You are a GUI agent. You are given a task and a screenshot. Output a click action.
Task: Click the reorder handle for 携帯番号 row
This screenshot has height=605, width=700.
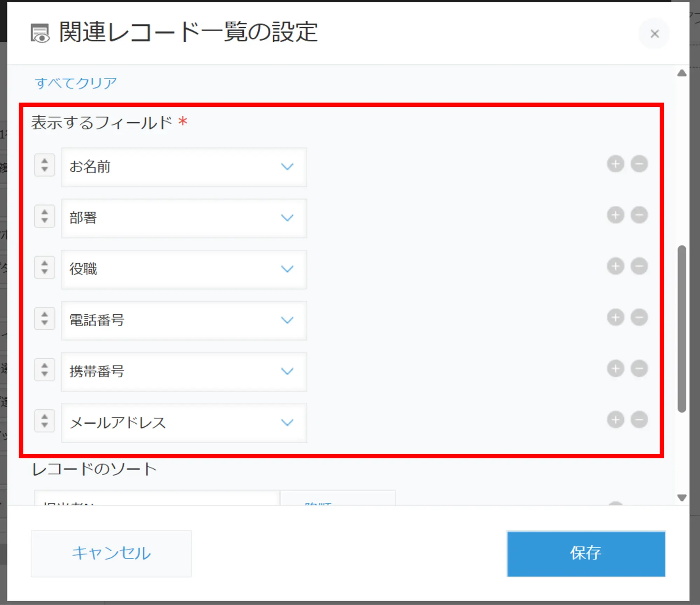click(x=44, y=369)
